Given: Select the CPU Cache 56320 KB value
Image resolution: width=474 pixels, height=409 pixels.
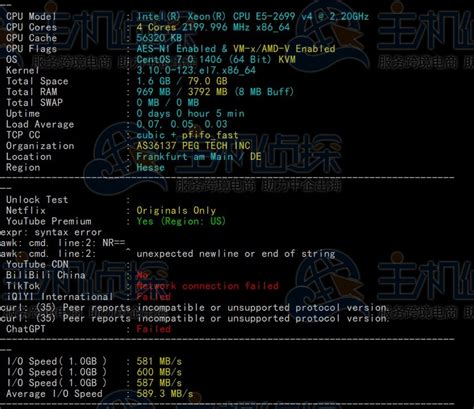Looking at the screenshot, I should 159,38.
